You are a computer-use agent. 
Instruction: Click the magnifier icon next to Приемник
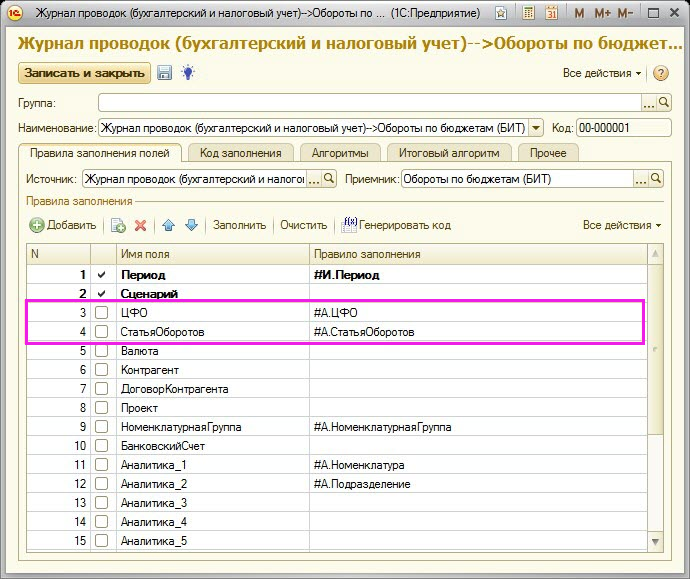click(657, 179)
